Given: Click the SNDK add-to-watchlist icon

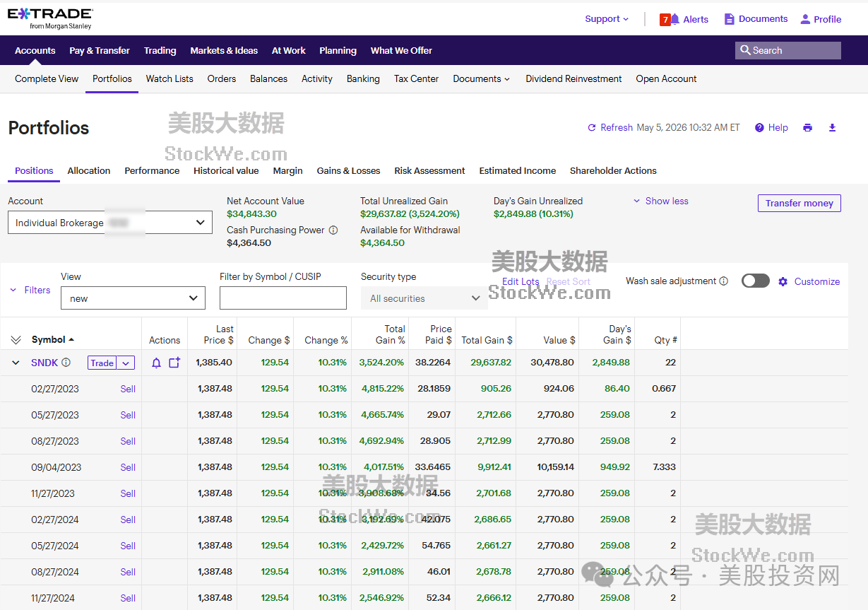Looking at the screenshot, I should tap(174, 363).
